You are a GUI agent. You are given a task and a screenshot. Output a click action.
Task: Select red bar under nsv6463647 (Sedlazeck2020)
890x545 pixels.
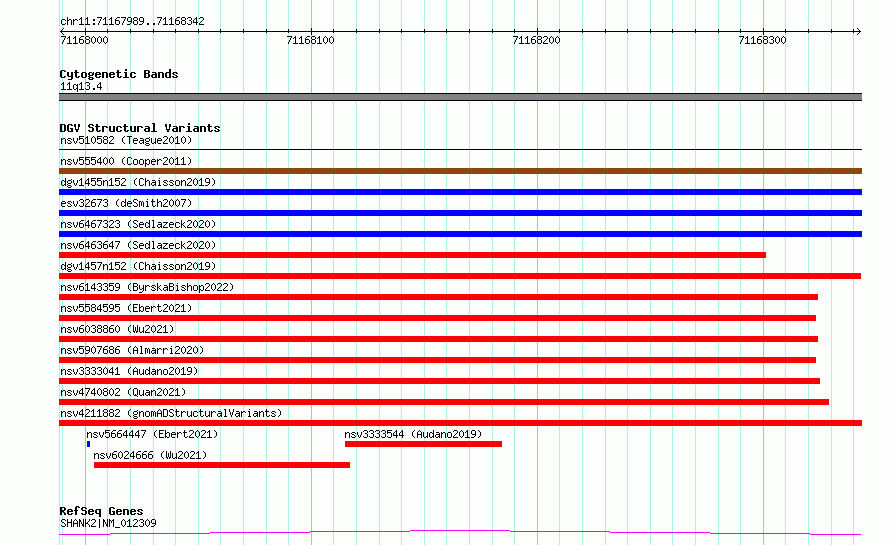pyautogui.click(x=413, y=255)
